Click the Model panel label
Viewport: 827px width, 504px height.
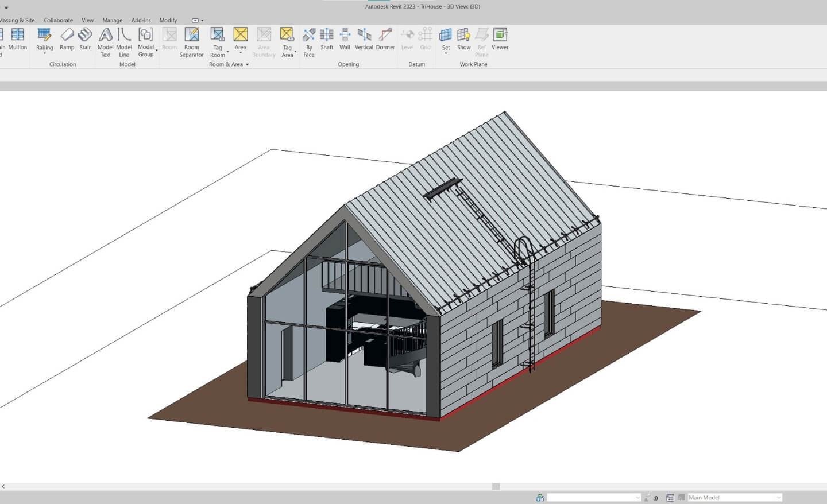click(127, 64)
